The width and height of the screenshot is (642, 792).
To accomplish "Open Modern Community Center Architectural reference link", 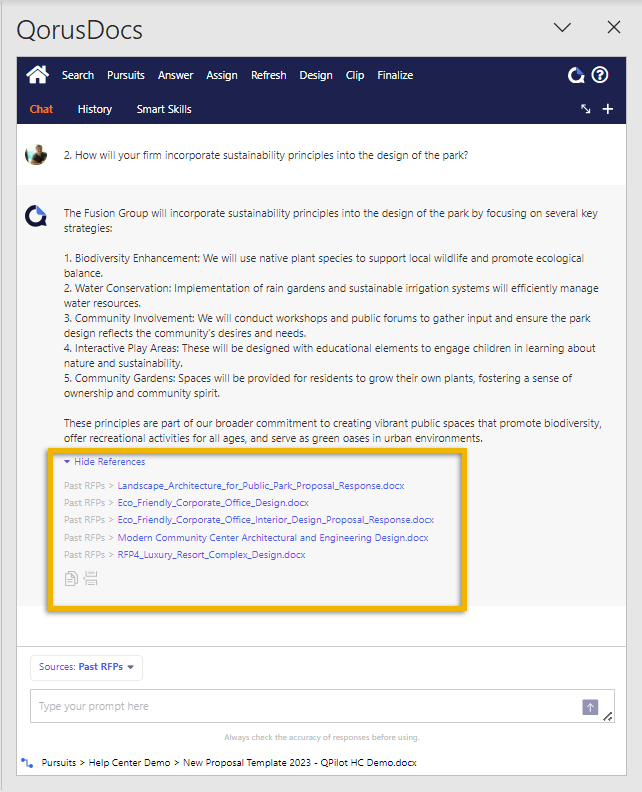I will point(272,538).
